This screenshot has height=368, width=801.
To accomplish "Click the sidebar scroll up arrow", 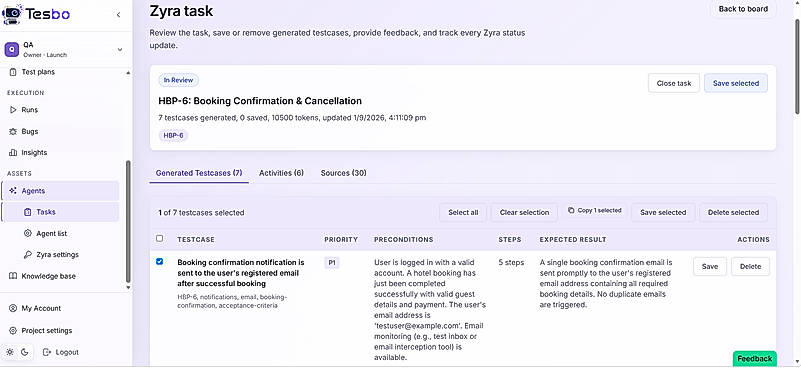I will click(x=128, y=73).
